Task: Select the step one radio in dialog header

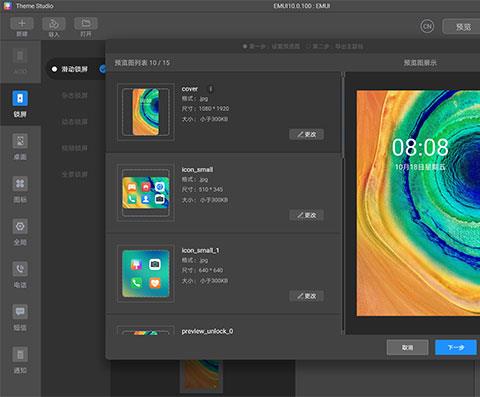Action: (245, 46)
